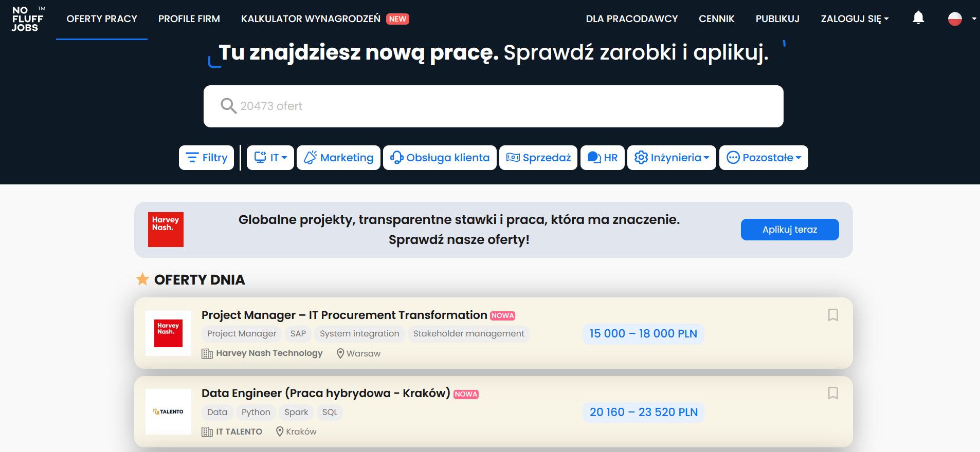This screenshot has width=980, height=452.
Task: Click the Spark skill tag
Action: tap(296, 412)
